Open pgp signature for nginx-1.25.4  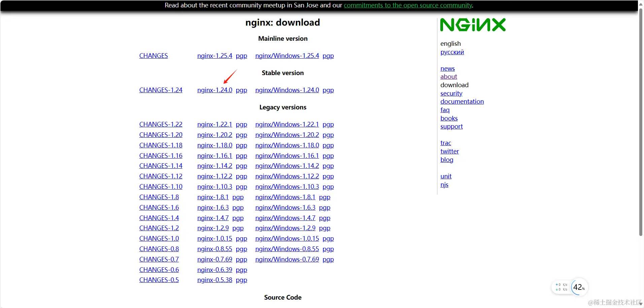(241, 56)
